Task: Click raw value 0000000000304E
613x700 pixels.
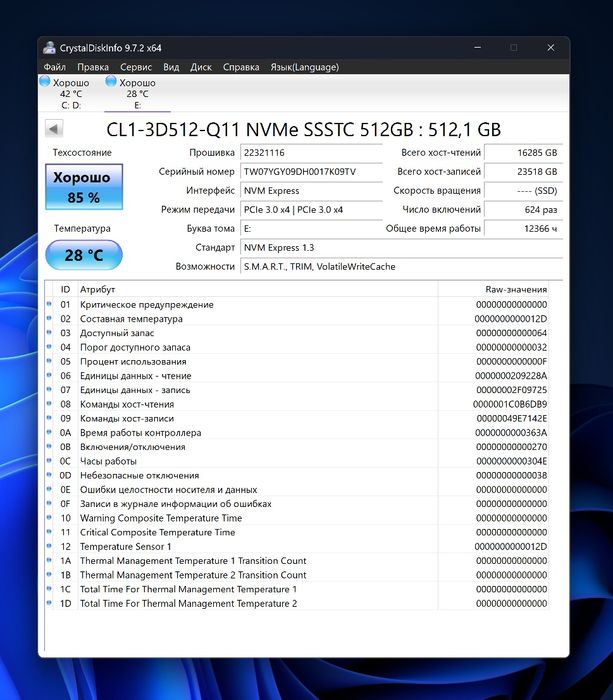Action: [511, 461]
